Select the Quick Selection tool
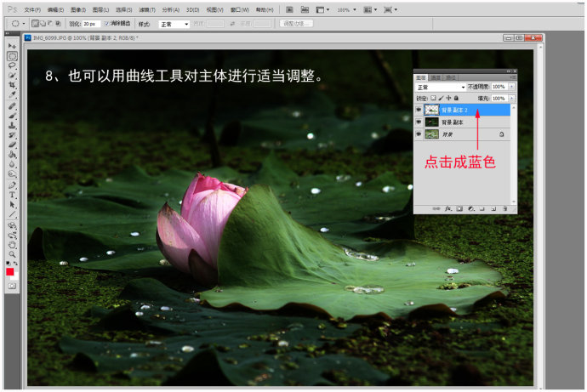 click(12, 76)
